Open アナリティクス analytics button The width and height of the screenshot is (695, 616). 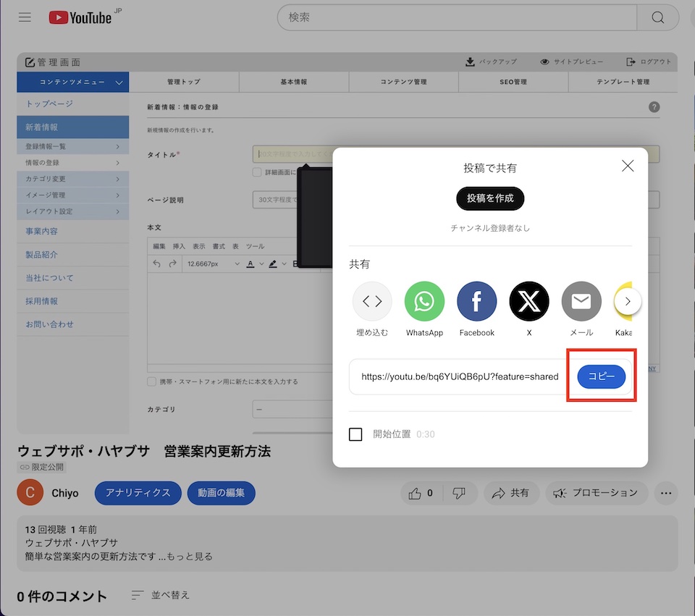(138, 493)
